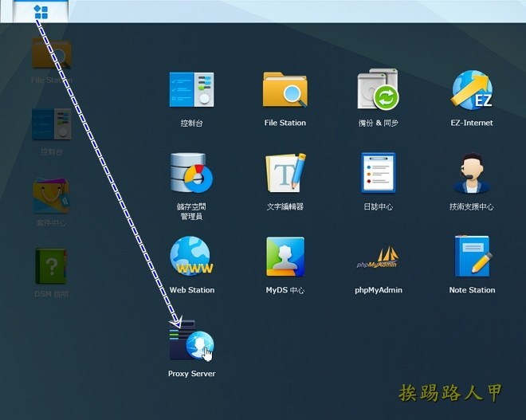526x420 pixels.
Task: Click dimmed File Station desktop shortcut
Action: tap(51, 53)
